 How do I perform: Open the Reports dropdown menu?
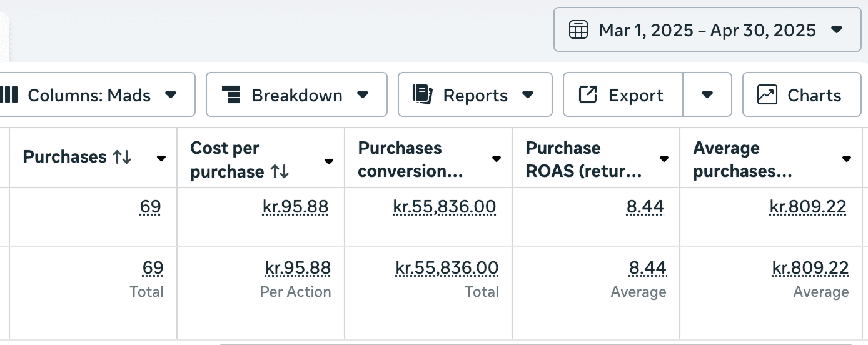point(528,95)
